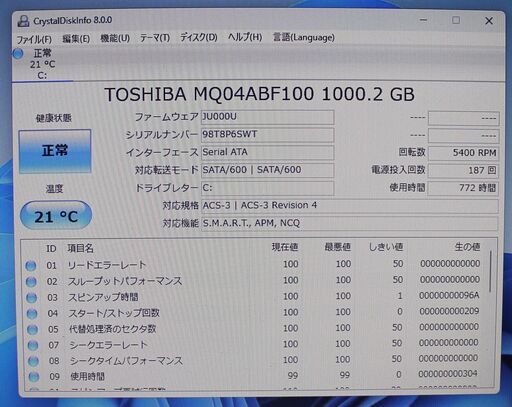
Task: Open the 編集(E) menu
Action: [x=76, y=39]
